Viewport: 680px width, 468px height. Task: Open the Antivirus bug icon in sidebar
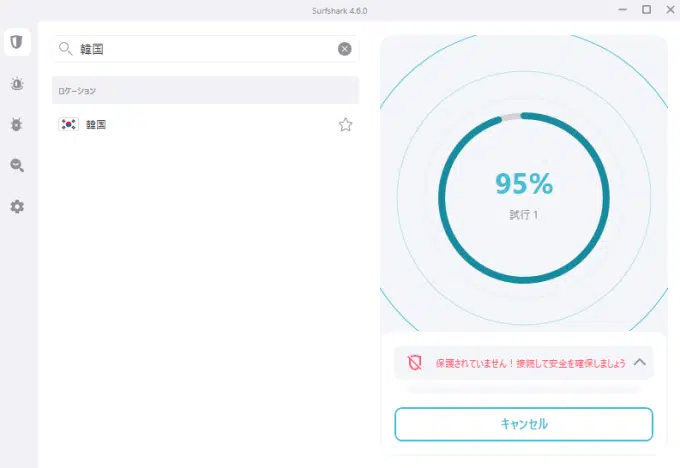point(16,124)
